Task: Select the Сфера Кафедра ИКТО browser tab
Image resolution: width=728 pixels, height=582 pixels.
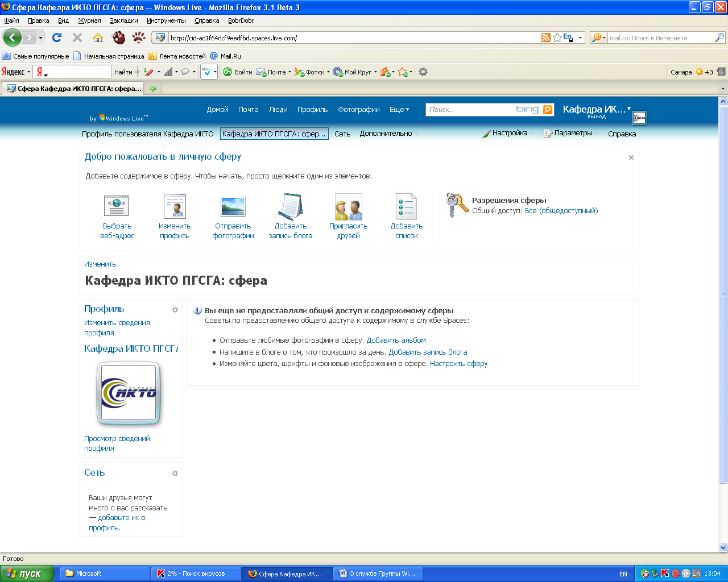Action: click(73, 88)
